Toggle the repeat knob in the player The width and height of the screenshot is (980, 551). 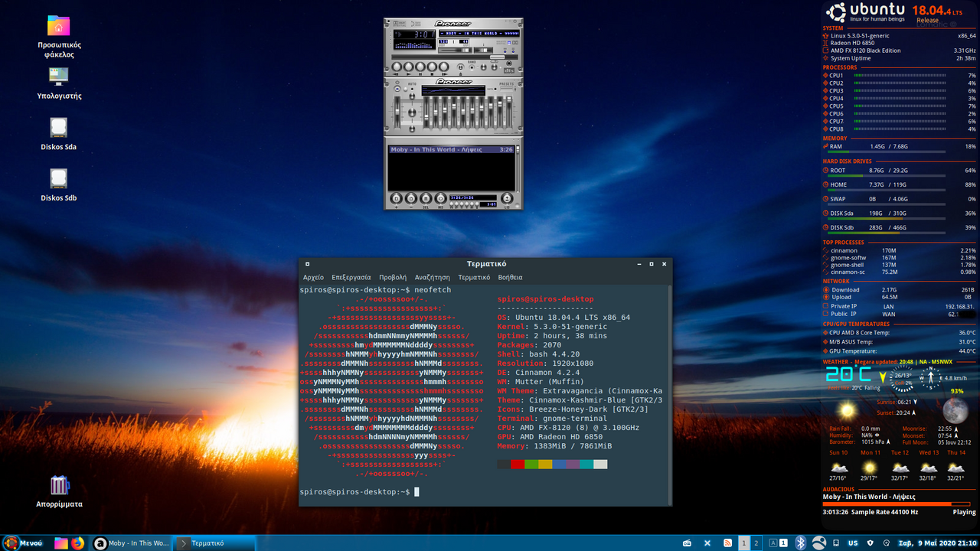click(494, 67)
